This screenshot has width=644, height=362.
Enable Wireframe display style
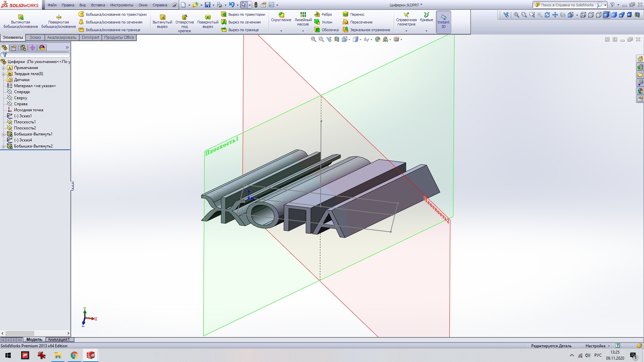click(583, 15)
